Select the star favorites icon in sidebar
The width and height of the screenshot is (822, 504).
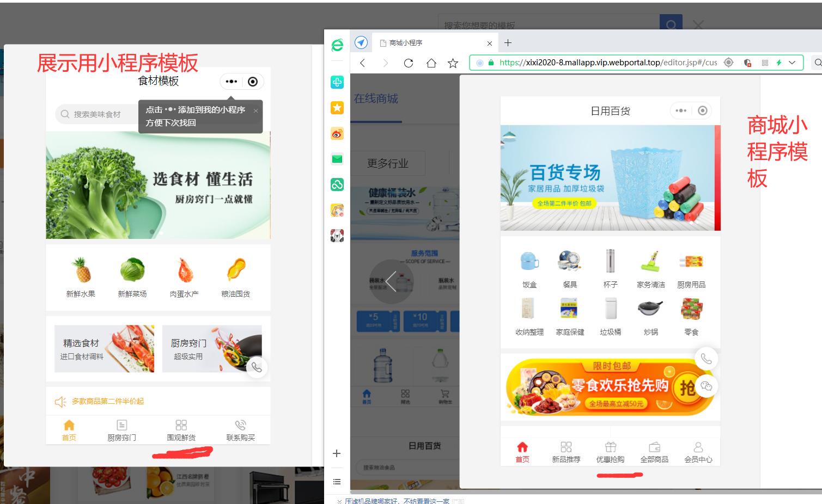pos(338,108)
